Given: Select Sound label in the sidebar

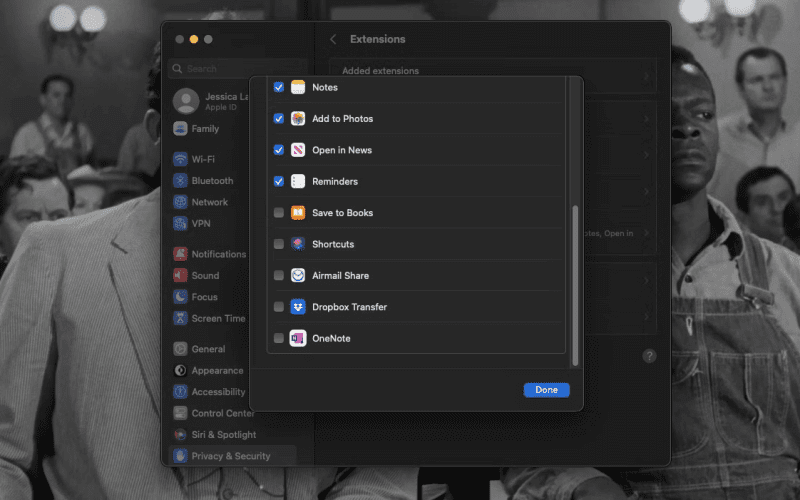Looking at the screenshot, I should pyautogui.click(x=205, y=276).
